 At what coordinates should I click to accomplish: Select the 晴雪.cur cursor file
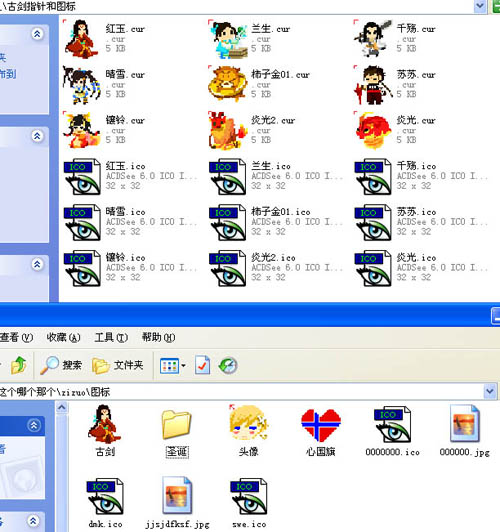click(x=104, y=85)
